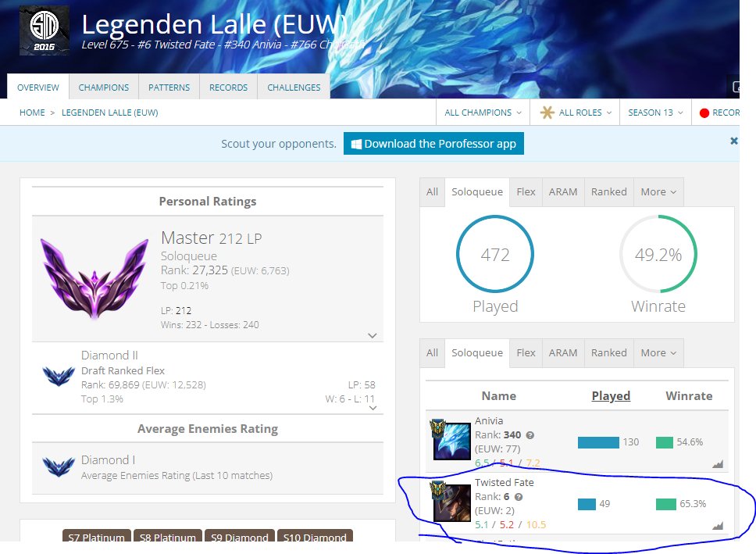Switch to the Patterns tab

pos(169,88)
